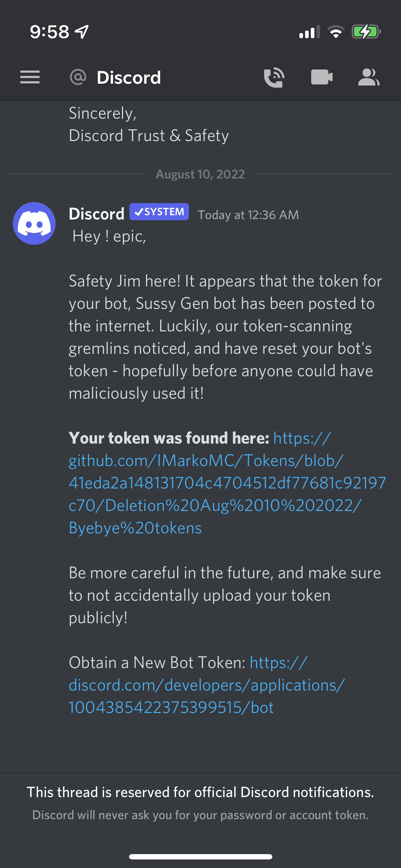401x868 pixels.
Task: Start a voice call with Discord
Action: [x=274, y=77]
